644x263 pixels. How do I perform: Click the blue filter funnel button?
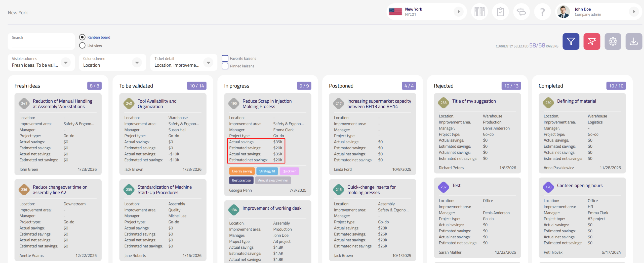click(x=571, y=41)
